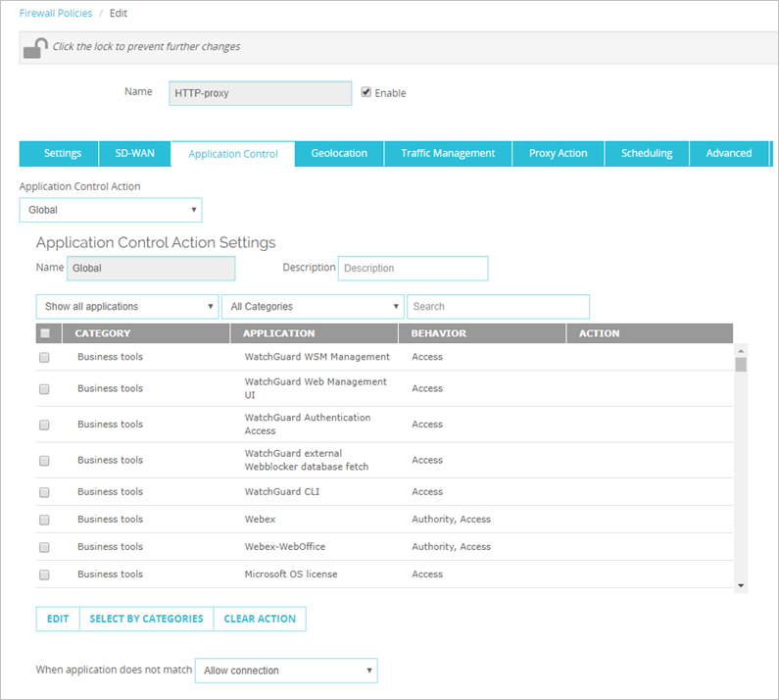Click SELECT BY CATEGORIES button
The image size is (779, 700).
point(146,619)
